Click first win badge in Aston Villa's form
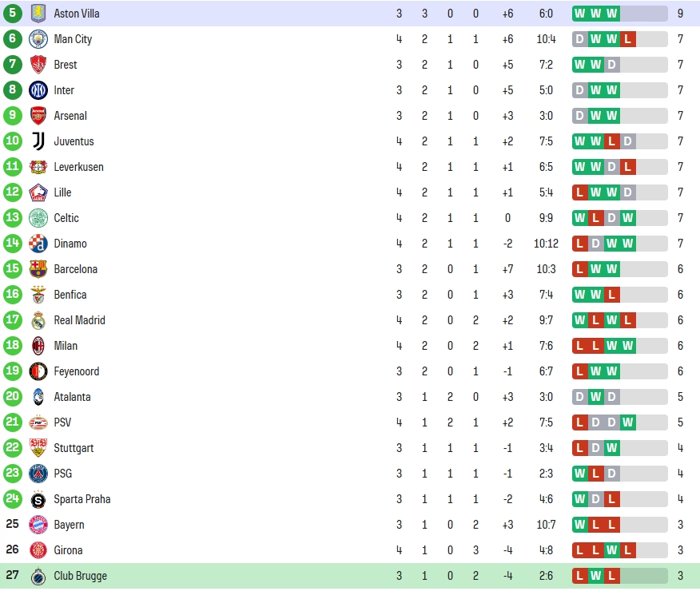 tap(580, 14)
